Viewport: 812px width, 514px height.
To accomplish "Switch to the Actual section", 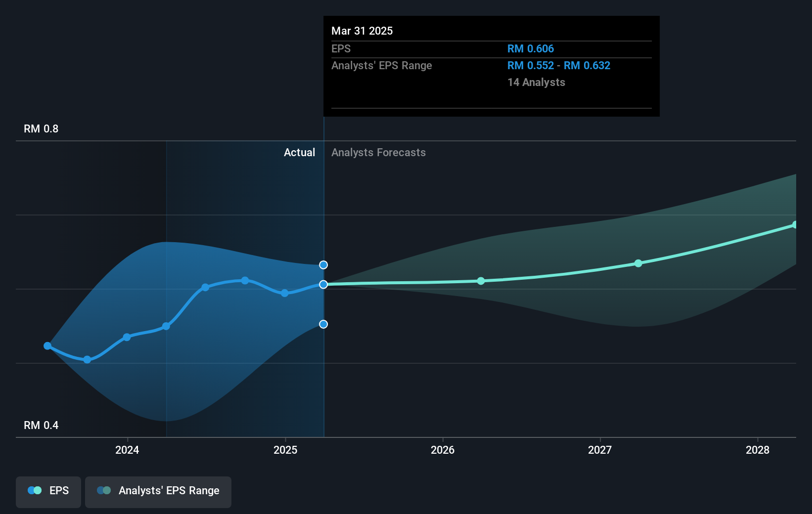I will click(300, 152).
